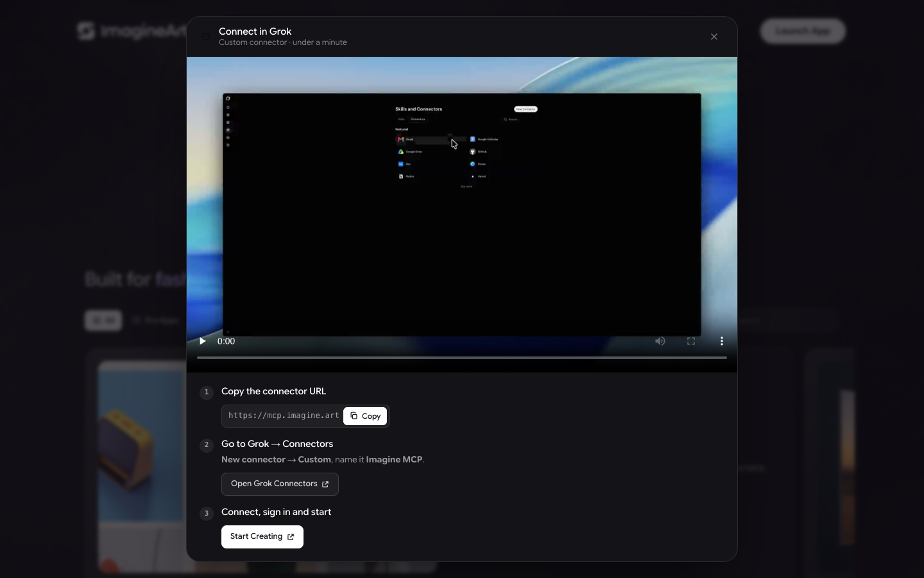The width and height of the screenshot is (924, 578).
Task: Click the video preview frame
Action: 462,215
